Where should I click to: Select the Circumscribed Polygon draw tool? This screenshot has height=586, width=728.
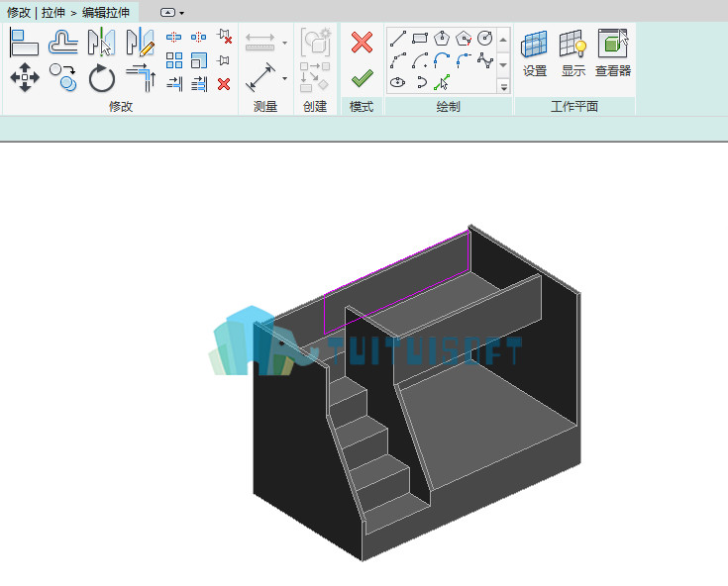[464, 38]
